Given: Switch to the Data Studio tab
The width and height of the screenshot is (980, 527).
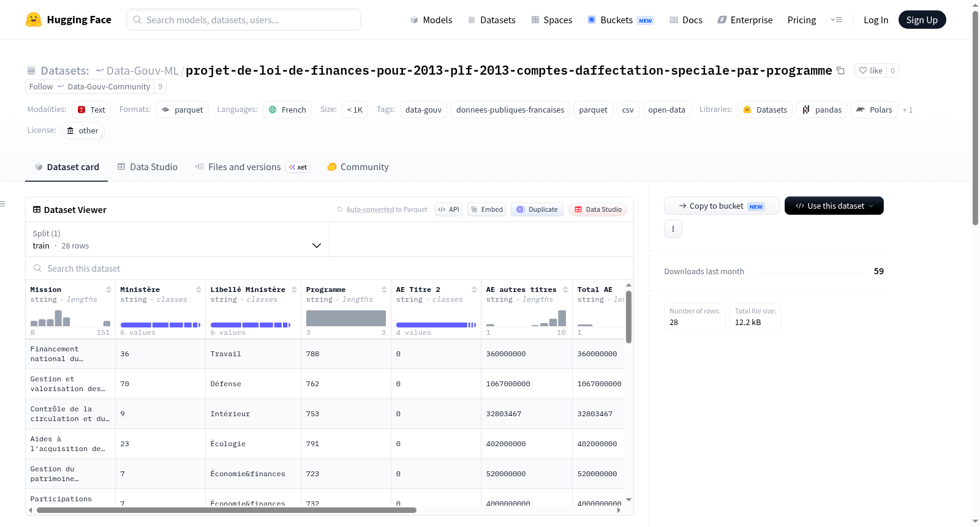Looking at the screenshot, I should pos(148,166).
